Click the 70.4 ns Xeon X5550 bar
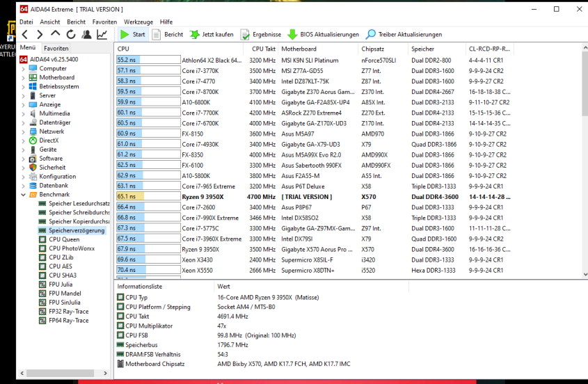This screenshot has height=384, width=588. [x=148, y=270]
